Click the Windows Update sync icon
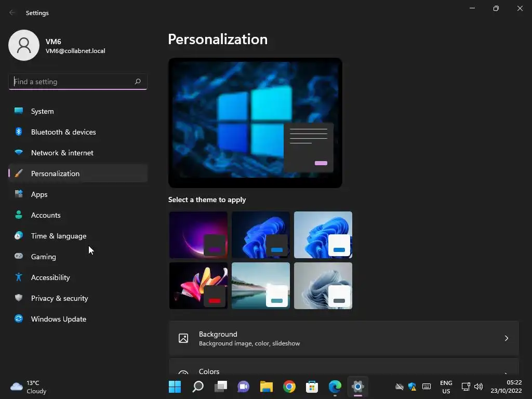Image resolution: width=532 pixels, height=399 pixels. (x=19, y=318)
